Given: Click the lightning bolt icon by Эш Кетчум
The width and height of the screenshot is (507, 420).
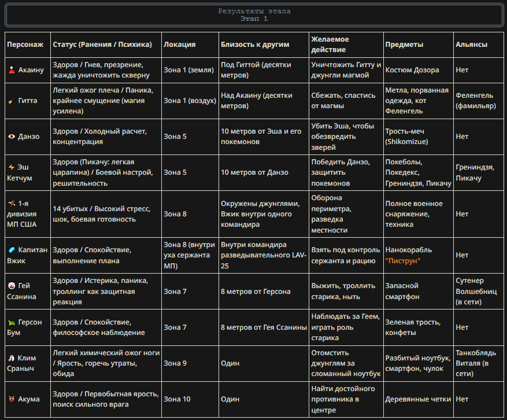Looking at the screenshot, I should point(12,167).
